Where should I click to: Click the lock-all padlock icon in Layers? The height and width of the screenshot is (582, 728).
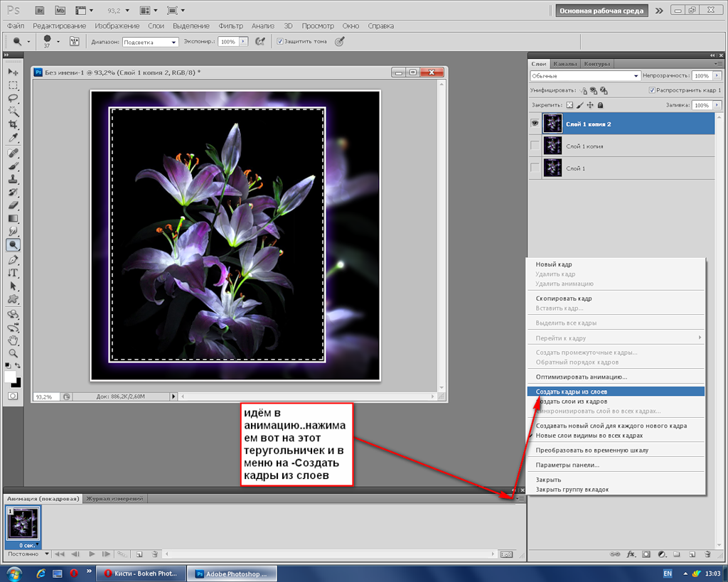[601, 105]
